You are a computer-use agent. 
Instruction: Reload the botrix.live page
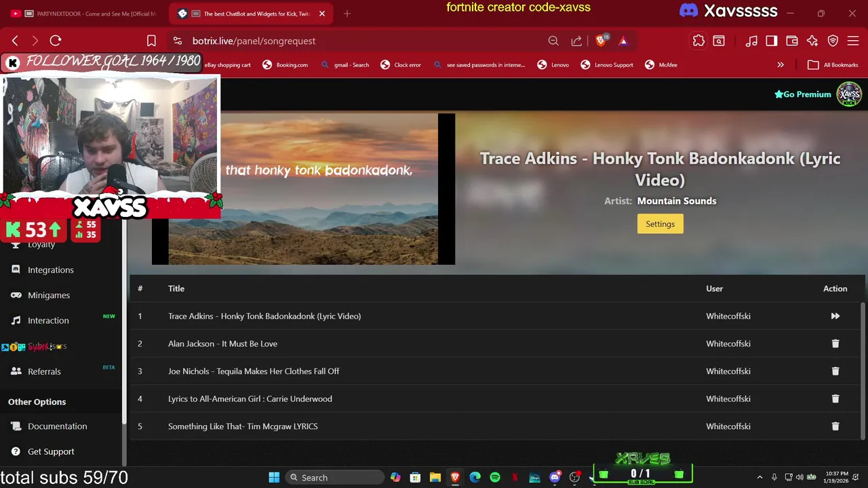point(56,41)
